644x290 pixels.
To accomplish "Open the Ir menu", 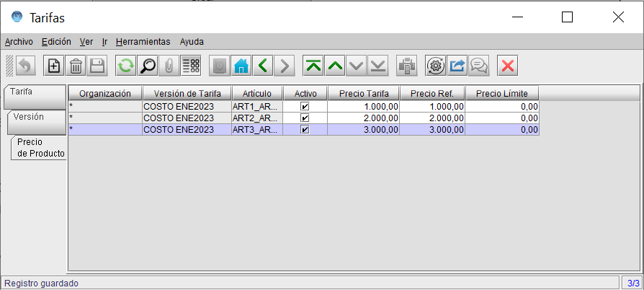I will coord(104,42).
